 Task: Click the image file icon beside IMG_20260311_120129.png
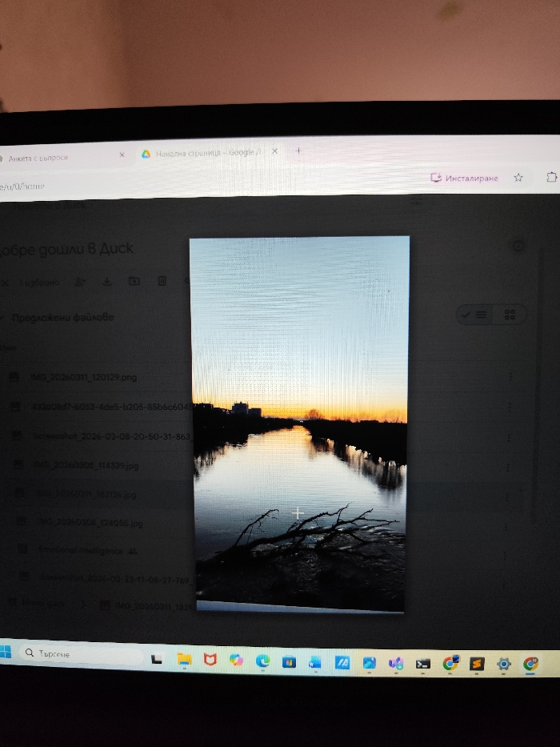click(x=14, y=377)
